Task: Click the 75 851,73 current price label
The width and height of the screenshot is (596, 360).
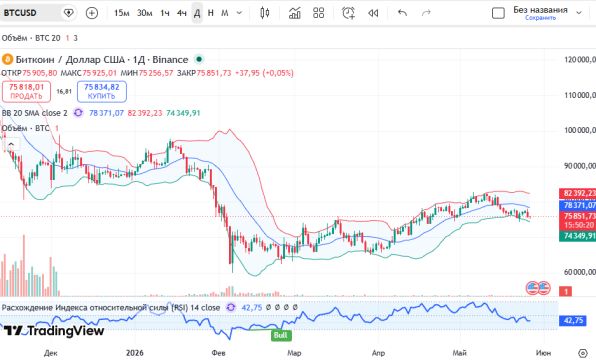Action: click(578, 216)
